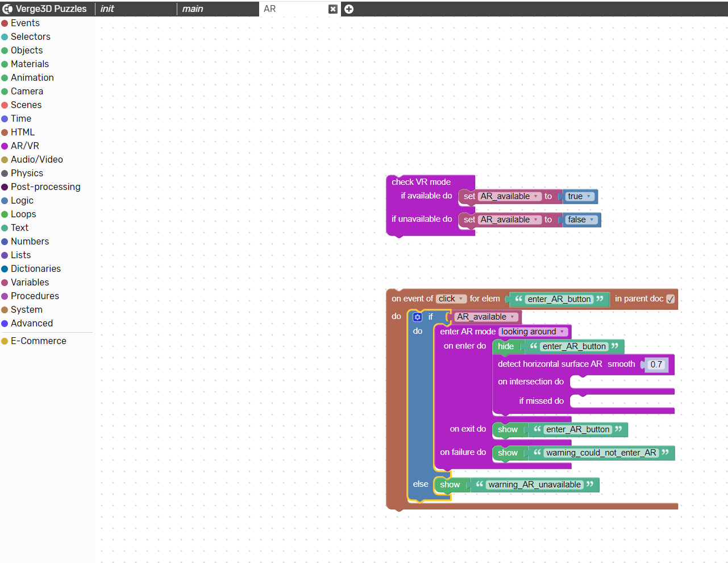Image resolution: width=728 pixels, height=563 pixels.
Task: Open the Numbers category
Action: click(x=30, y=241)
